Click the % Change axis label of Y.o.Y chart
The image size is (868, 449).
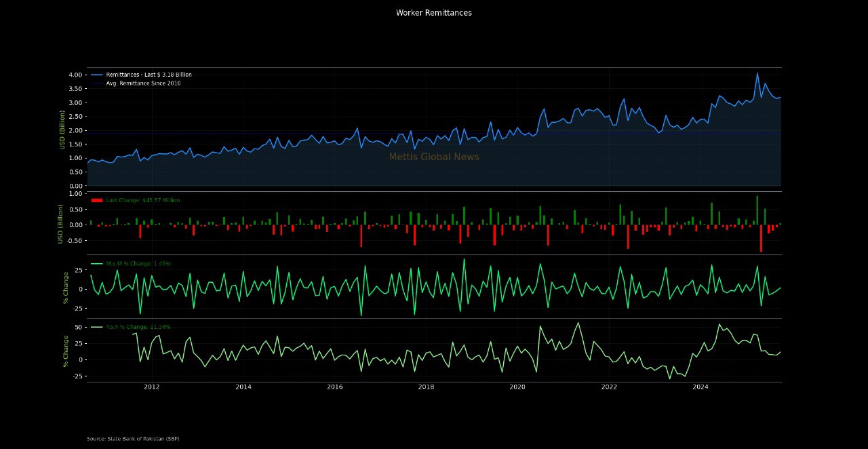(66, 351)
